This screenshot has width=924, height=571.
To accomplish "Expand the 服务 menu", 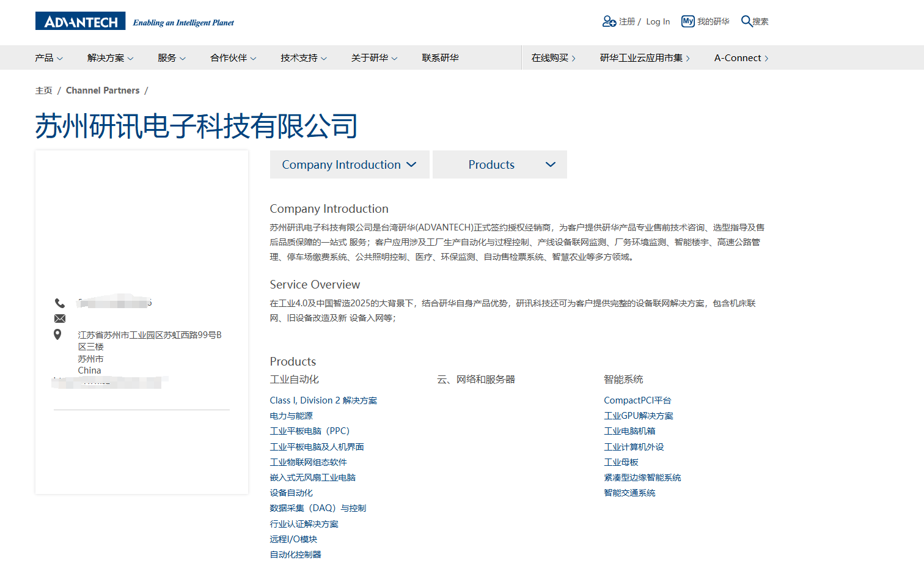I will click(x=172, y=58).
